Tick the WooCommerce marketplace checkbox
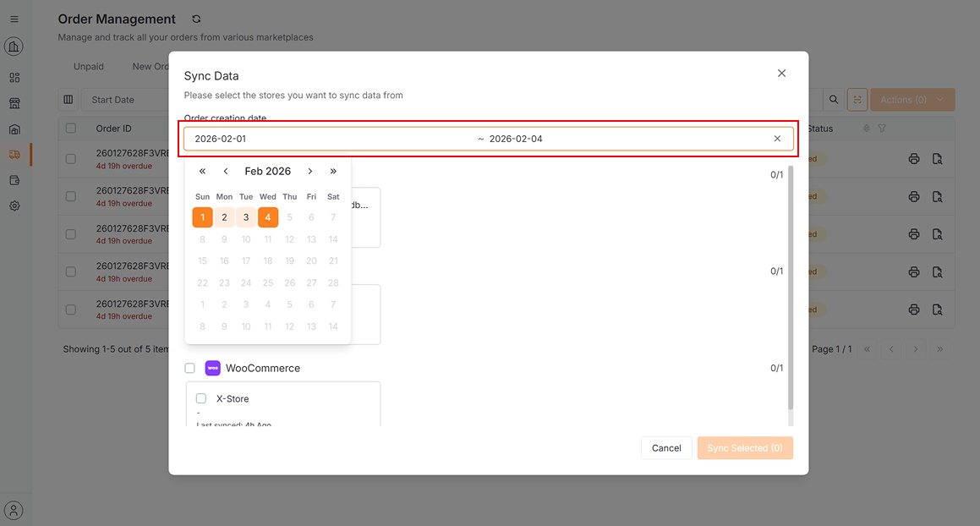Image resolution: width=980 pixels, height=526 pixels. click(189, 367)
